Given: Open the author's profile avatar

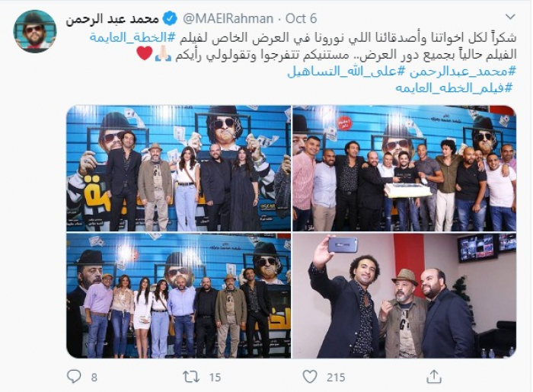Looking at the screenshot, I should tap(35, 31).
